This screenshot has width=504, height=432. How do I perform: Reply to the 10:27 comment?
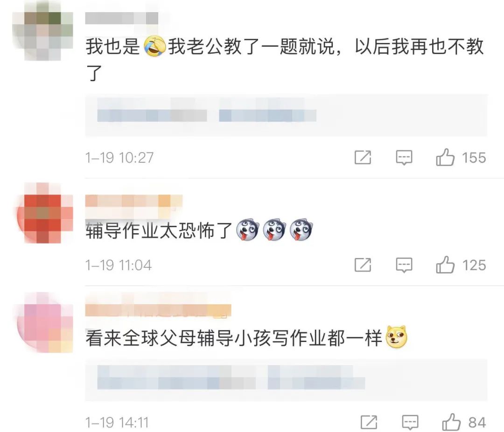click(x=404, y=158)
